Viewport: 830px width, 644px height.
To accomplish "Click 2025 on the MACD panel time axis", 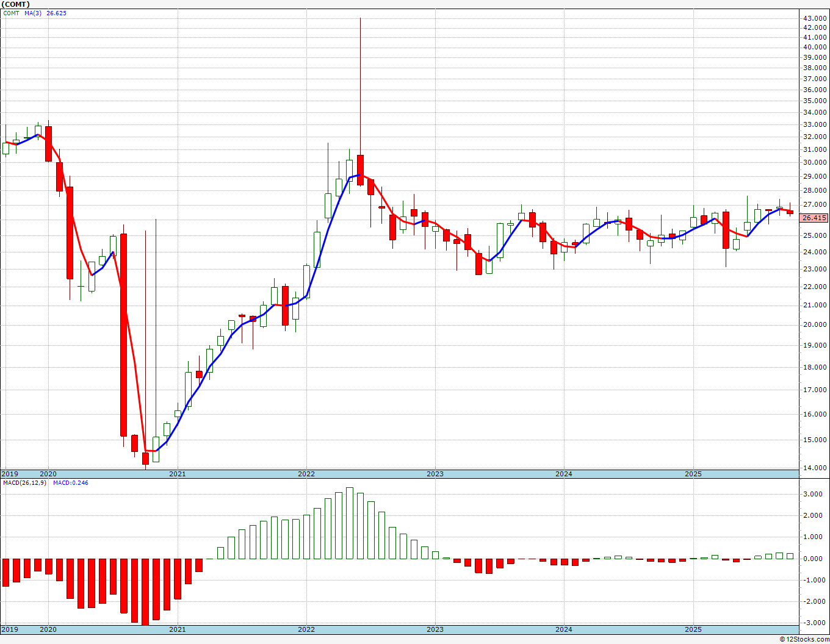I will point(693,629).
